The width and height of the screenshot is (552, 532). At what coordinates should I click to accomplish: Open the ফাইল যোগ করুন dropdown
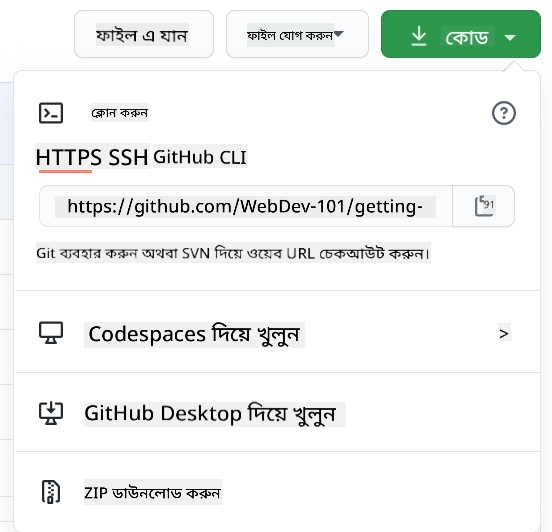[x=297, y=34]
